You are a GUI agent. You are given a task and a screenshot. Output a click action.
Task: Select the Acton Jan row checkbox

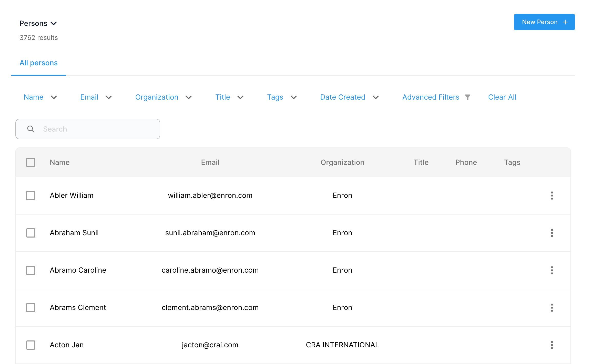(x=31, y=345)
